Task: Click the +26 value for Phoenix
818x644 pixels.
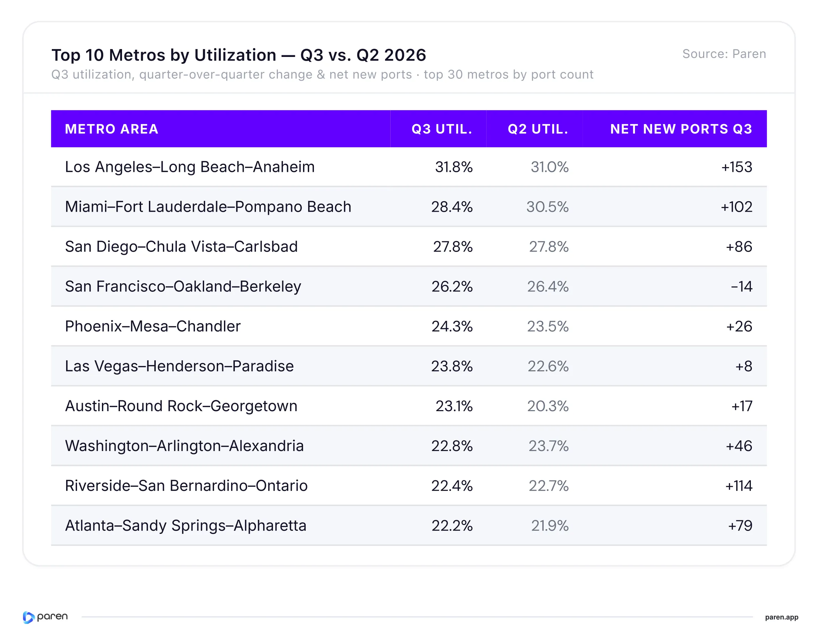Action: 739,326
